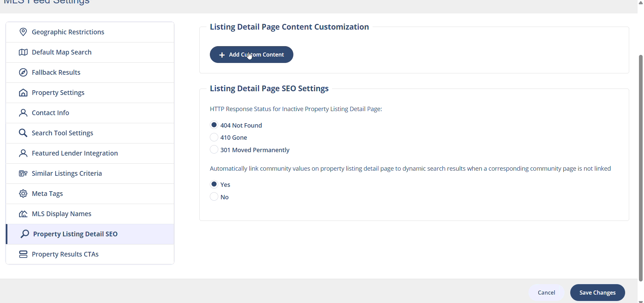Click the Meta Tags gear icon

23,194
